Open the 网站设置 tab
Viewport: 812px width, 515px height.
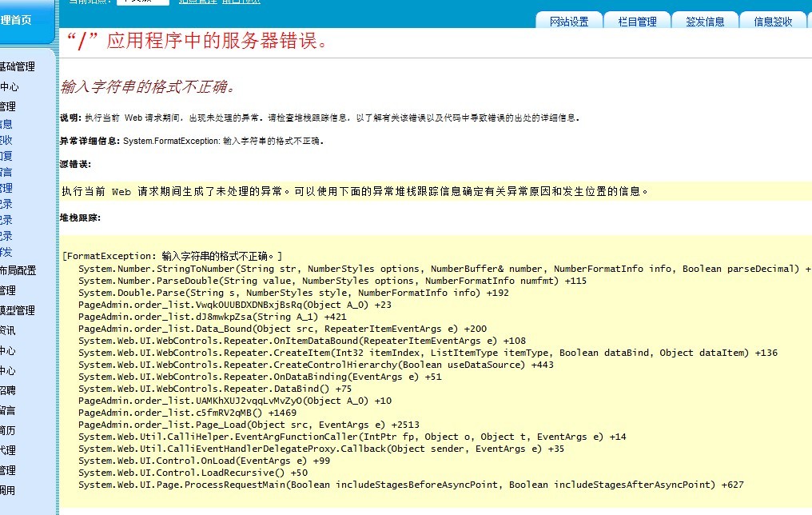[x=568, y=22]
